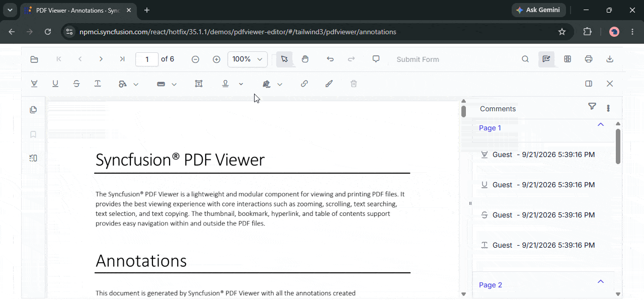Go to next page arrow
Screen dimensions: 644x300
[x=101, y=59]
